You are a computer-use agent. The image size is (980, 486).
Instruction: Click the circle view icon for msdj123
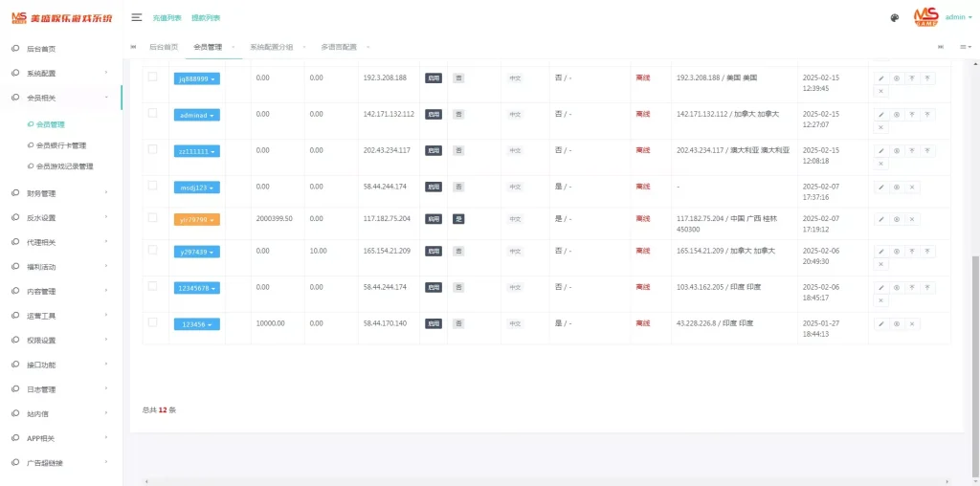point(897,188)
